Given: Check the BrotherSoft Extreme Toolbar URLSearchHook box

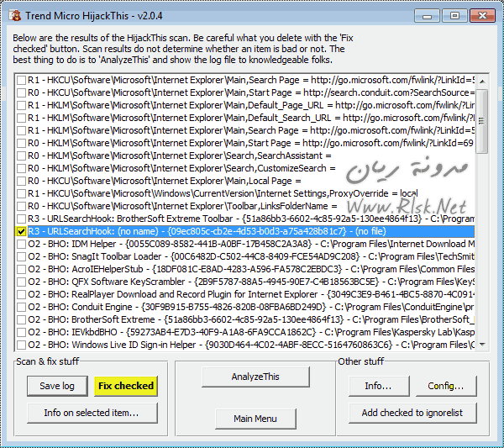Looking at the screenshot, I should 21,219.
